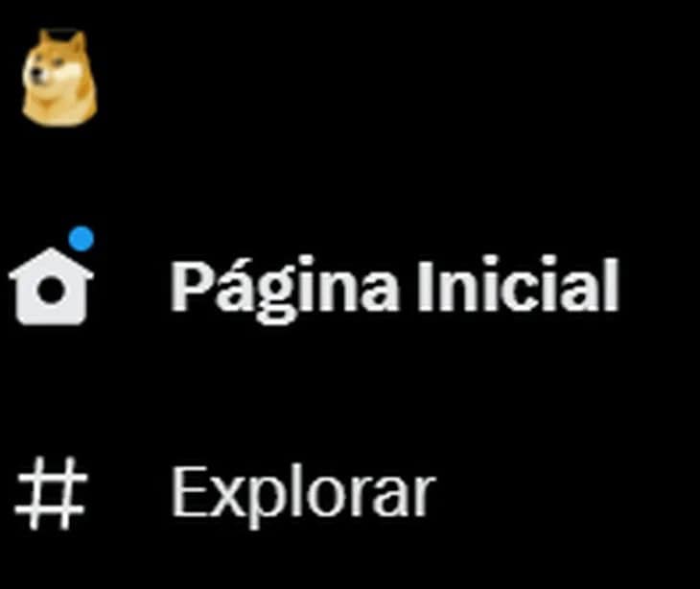Open the house-shaped home icon

(x=51, y=286)
